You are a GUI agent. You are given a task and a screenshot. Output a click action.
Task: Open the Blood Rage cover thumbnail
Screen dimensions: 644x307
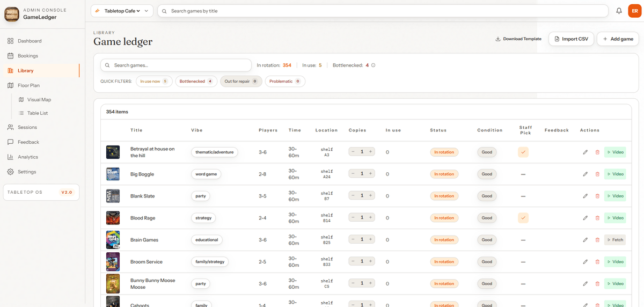tap(113, 218)
